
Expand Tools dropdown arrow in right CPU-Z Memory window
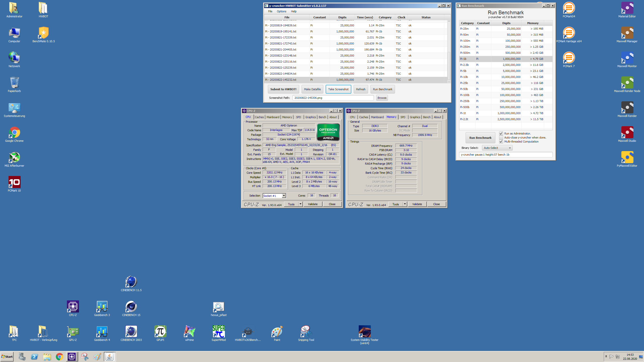tap(405, 204)
